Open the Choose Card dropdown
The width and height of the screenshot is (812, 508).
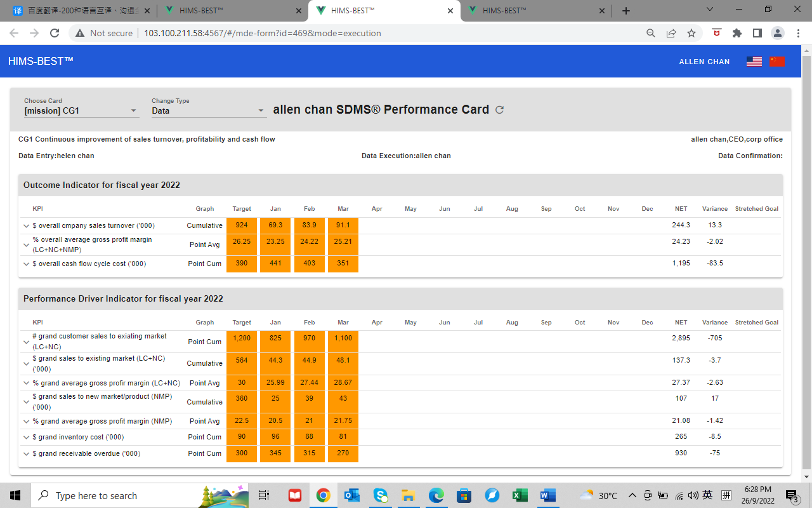(81, 110)
